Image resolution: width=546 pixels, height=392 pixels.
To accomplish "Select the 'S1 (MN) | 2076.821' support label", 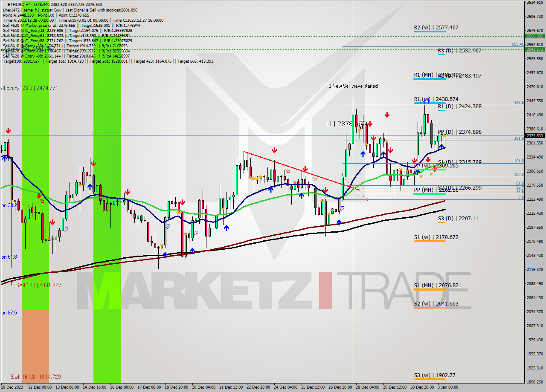I will coord(437,285).
